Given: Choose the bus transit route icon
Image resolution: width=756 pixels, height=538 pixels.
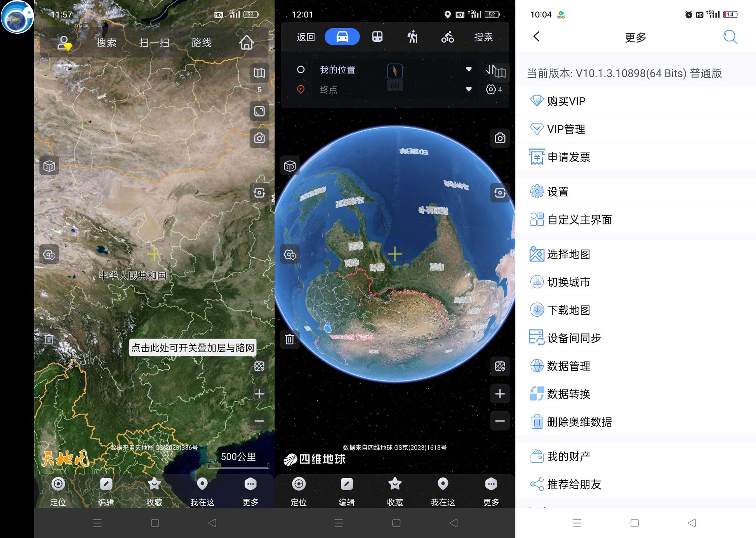Looking at the screenshot, I should click(377, 37).
